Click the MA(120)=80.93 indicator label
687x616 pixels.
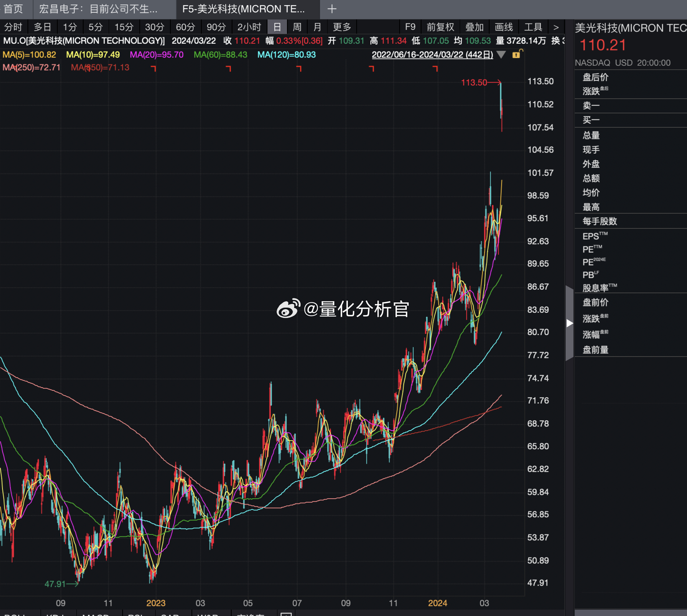pos(287,55)
